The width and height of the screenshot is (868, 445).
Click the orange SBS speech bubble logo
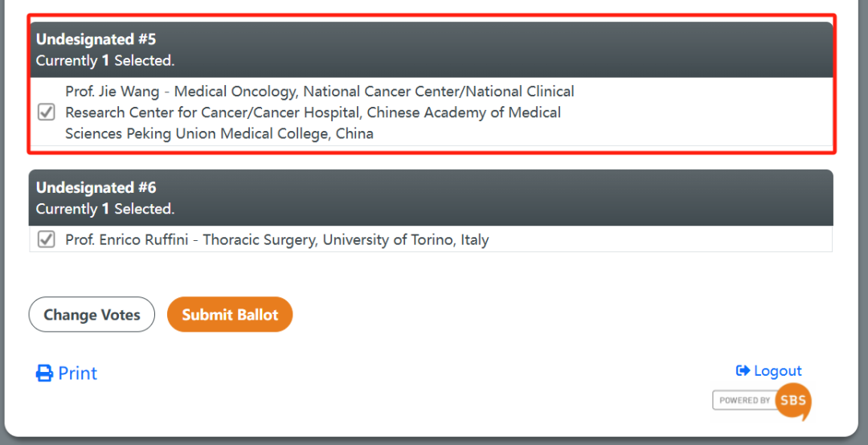[x=793, y=401]
